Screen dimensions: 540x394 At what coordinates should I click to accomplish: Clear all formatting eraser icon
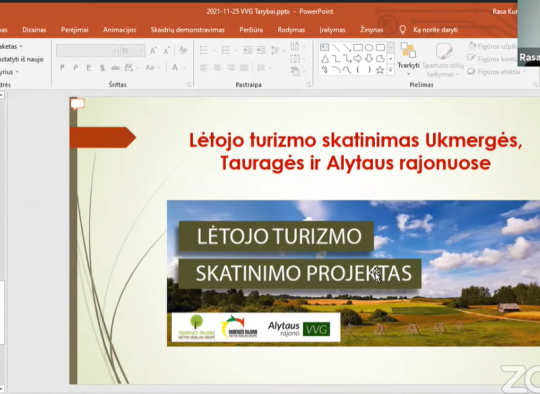coord(183,51)
